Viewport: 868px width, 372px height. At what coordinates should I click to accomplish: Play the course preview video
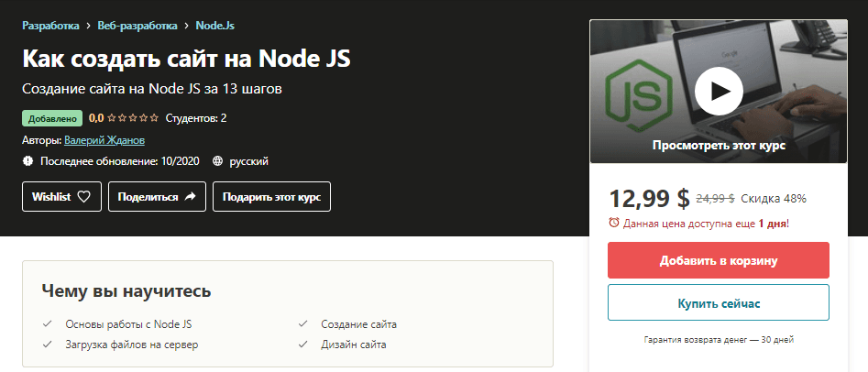click(719, 92)
